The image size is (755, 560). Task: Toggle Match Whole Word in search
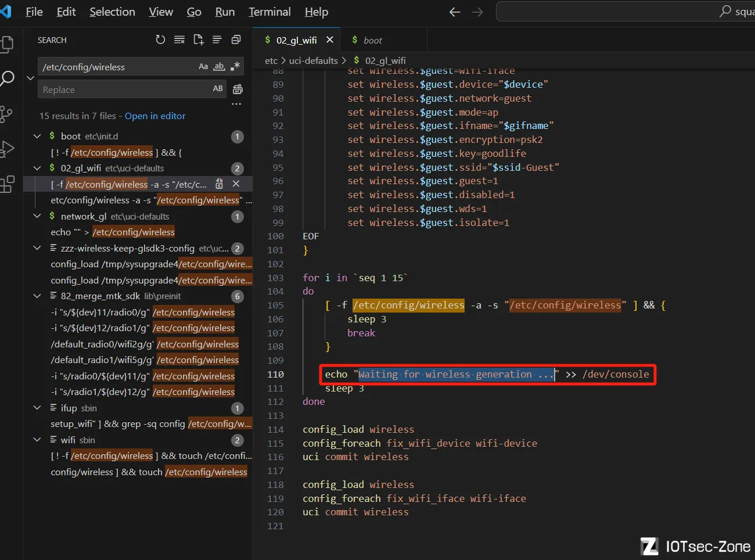(x=219, y=66)
